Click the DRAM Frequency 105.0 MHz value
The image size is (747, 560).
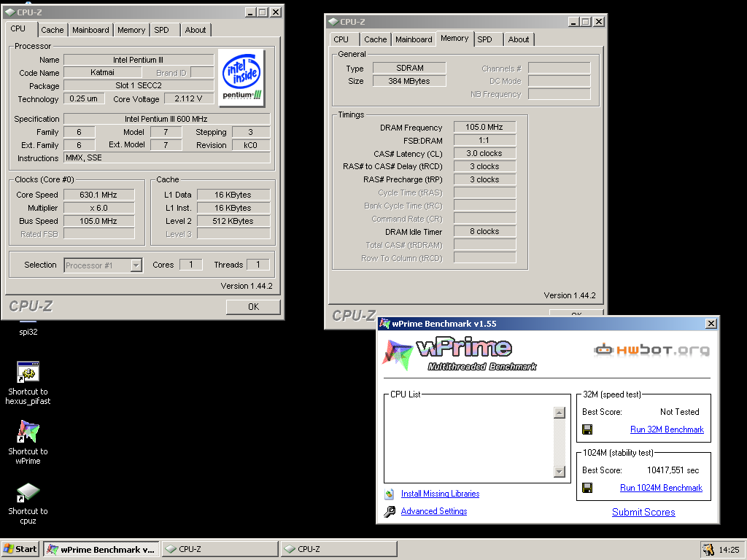pos(484,127)
